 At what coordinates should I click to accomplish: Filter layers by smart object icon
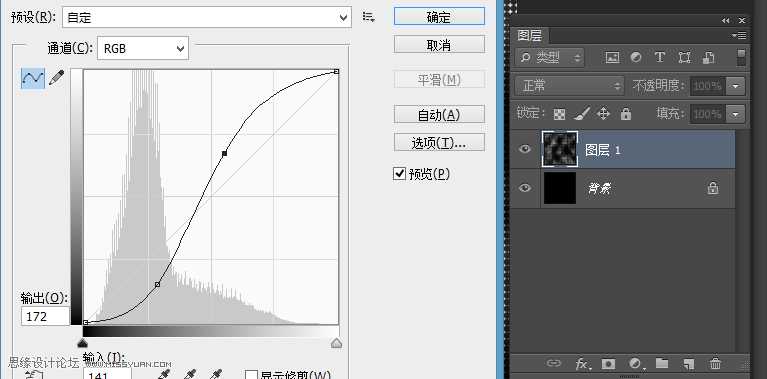click(708, 57)
